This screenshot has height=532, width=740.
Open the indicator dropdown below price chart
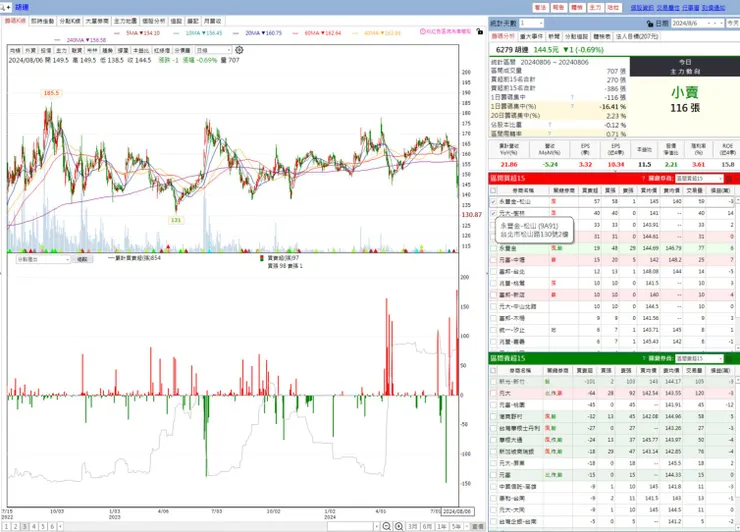point(43,259)
